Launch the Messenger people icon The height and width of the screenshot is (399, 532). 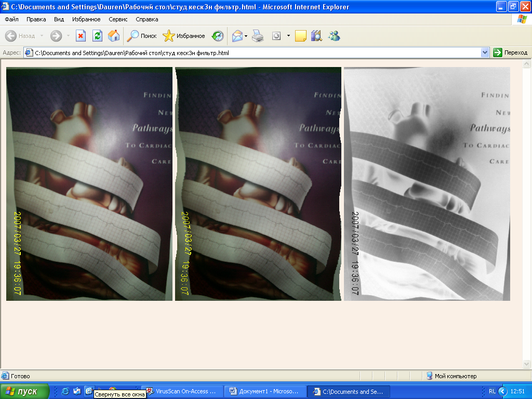point(334,36)
